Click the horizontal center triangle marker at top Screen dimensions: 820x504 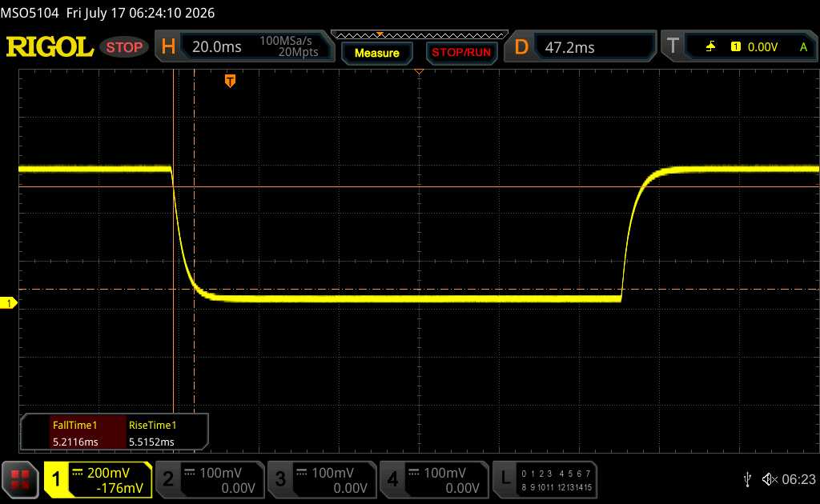[419, 71]
